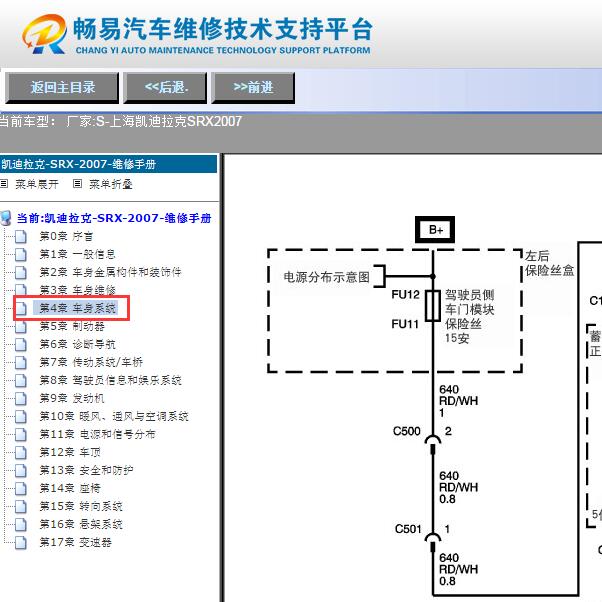This screenshot has width=602, height=602.
Task: Click the B+ power box in diagram
Action: tap(435, 230)
